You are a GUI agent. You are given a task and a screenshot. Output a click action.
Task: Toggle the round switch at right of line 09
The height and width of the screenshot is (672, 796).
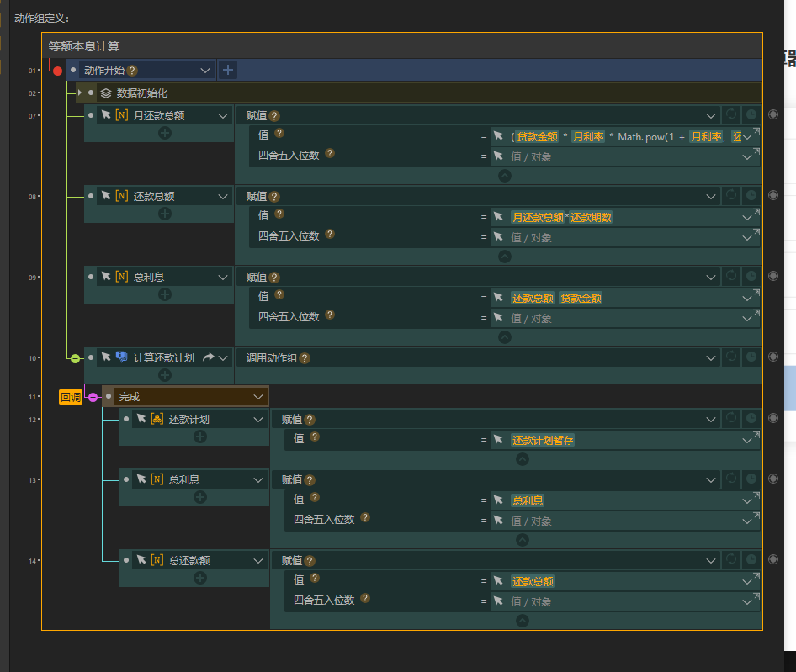pyautogui.click(x=773, y=276)
